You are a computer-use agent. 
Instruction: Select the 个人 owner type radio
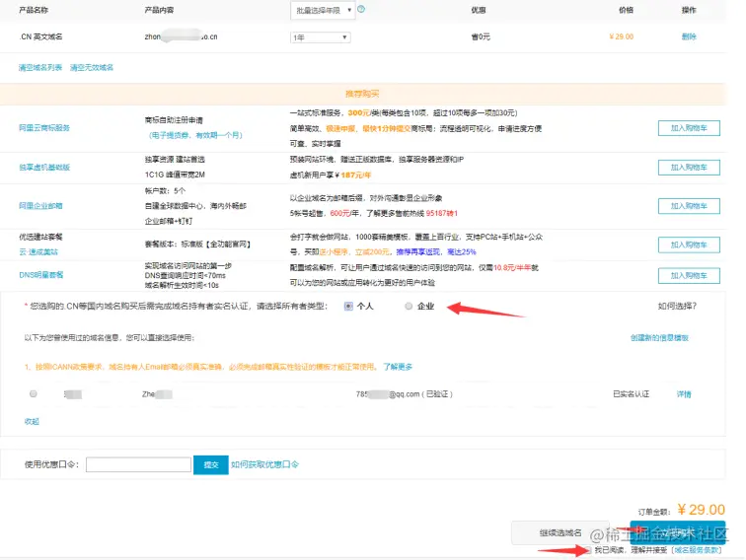pos(348,307)
